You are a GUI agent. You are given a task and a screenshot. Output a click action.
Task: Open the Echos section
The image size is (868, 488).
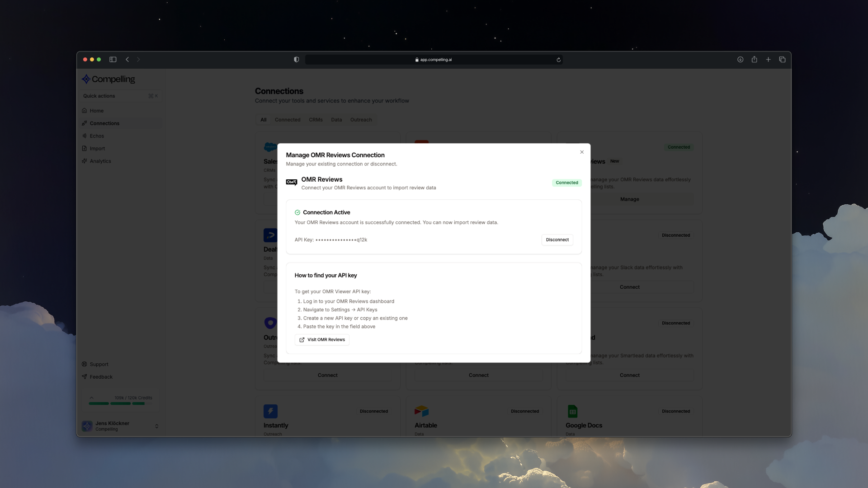click(x=97, y=136)
